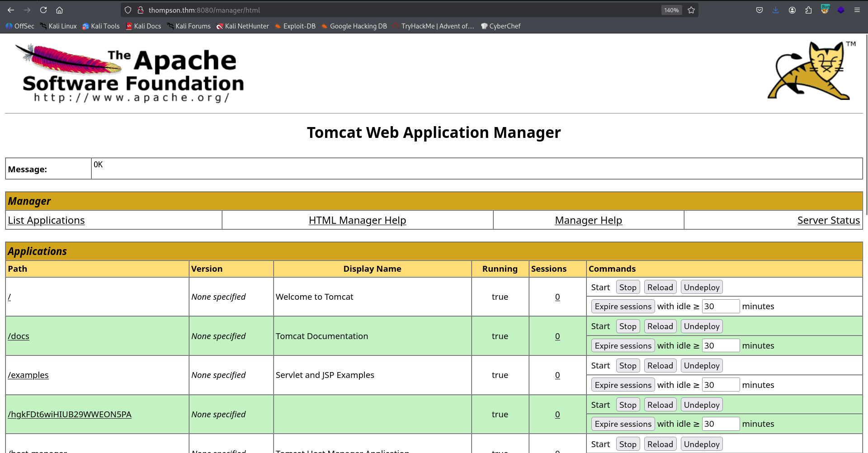
Task: Open the downloads arrow icon
Action: [776, 10]
